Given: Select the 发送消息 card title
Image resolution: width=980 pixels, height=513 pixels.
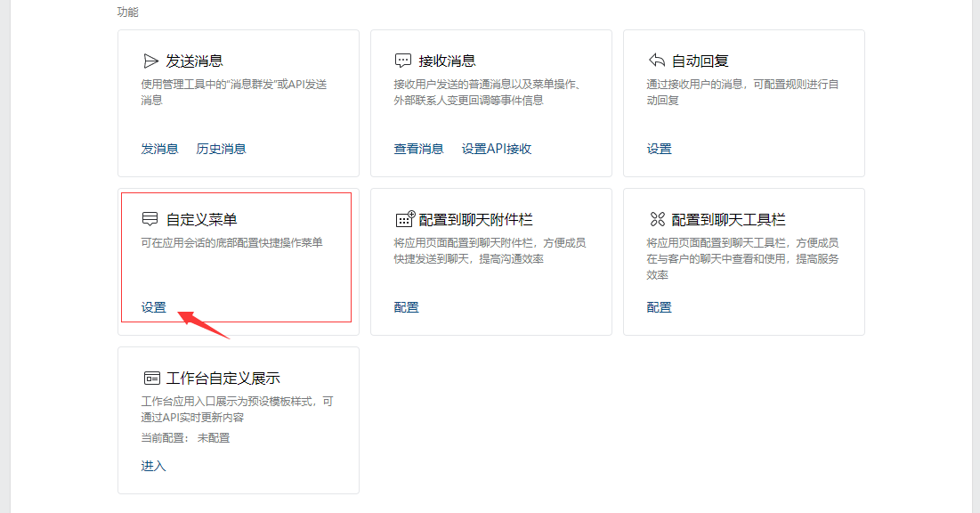Looking at the screenshot, I should click(x=194, y=61).
